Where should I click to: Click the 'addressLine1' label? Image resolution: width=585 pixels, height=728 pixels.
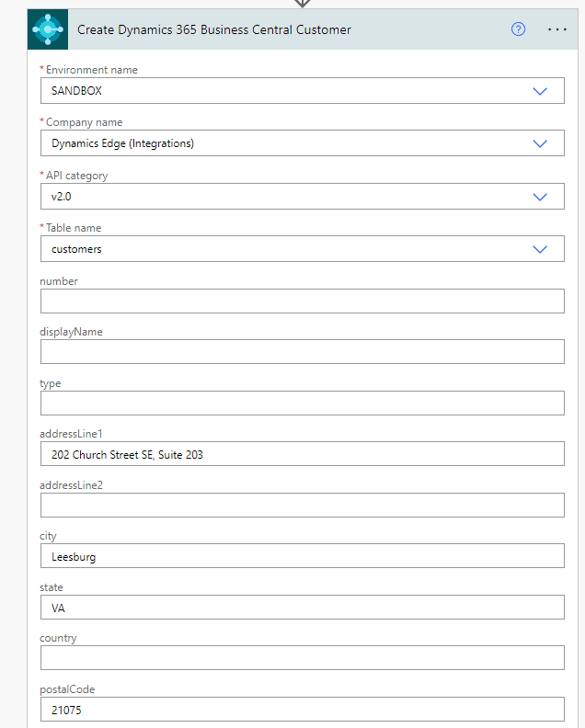[71, 434]
